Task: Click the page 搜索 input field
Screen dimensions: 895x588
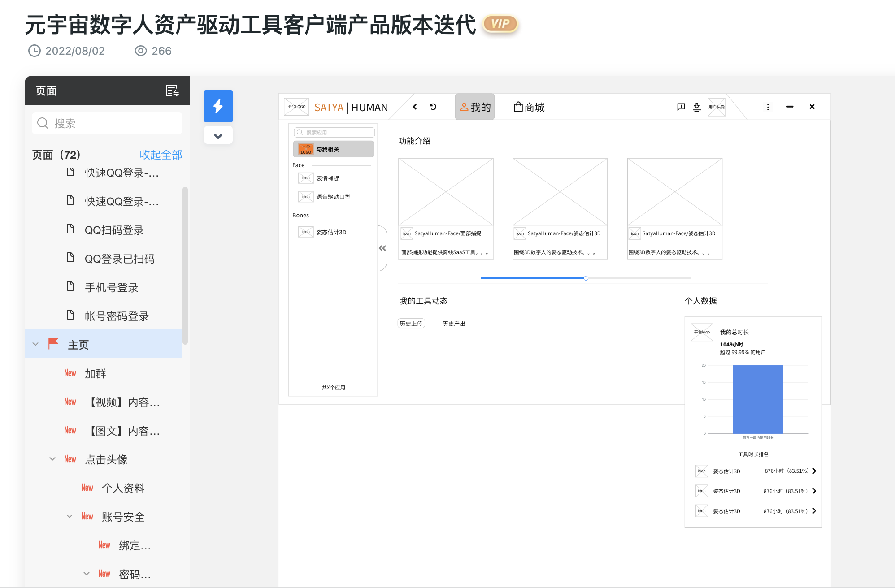Action: pos(108,123)
